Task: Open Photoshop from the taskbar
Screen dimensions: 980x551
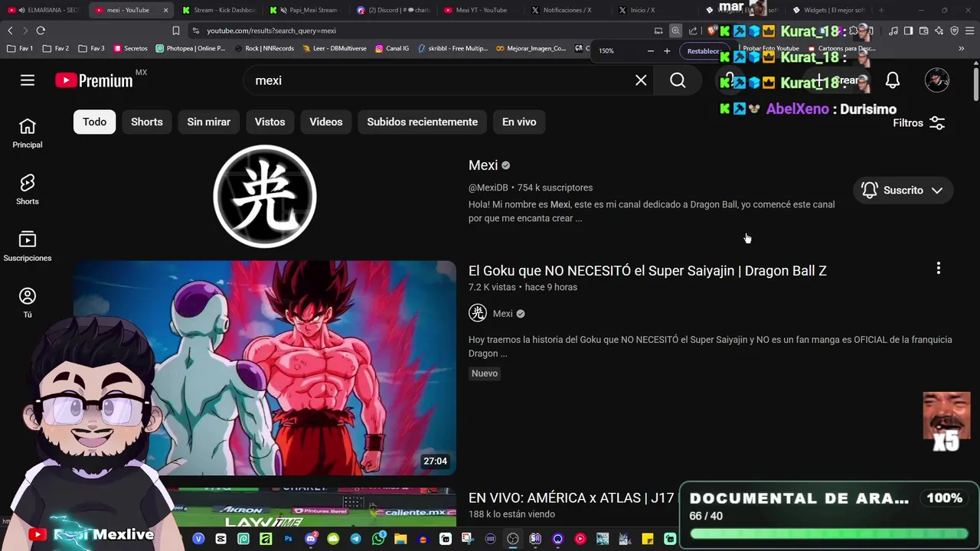Action: point(289,539)
